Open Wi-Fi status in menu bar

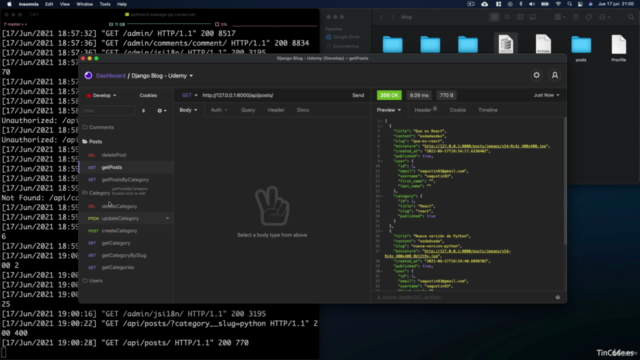(558, 4)
